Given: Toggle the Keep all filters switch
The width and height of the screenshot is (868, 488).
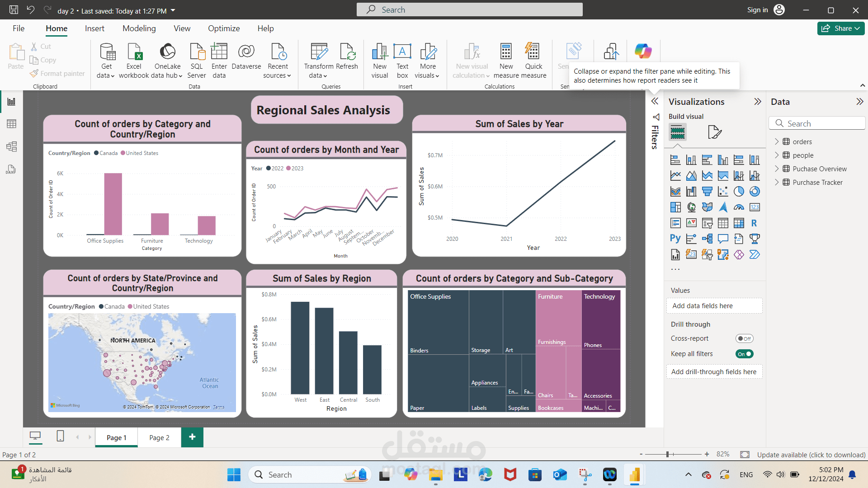Looking at the screenshot, I should click(x=744, y=354).
